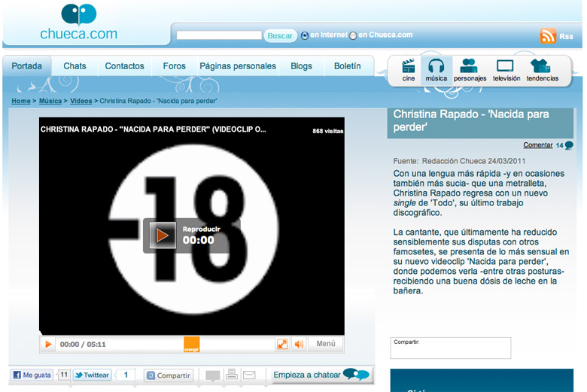Screen dimensions: 587x392
Task: Click the comment bubble next to 14
Action: coord(569,145)
